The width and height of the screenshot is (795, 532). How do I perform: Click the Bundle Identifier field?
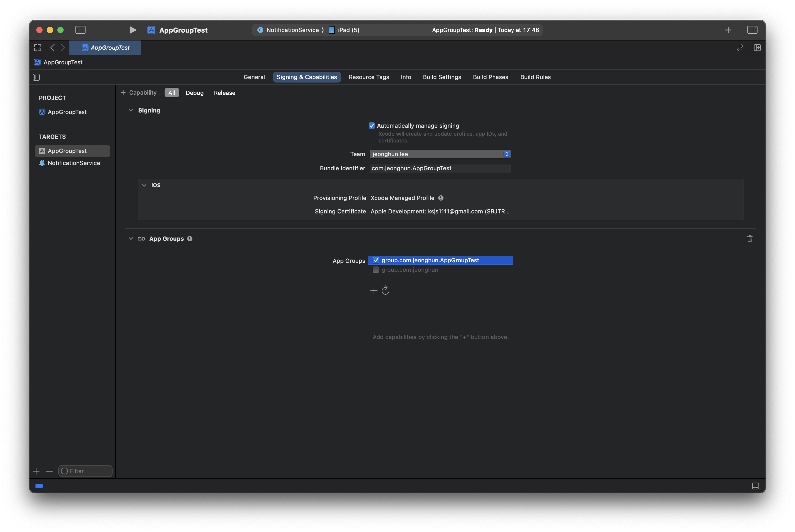point(440,168)
